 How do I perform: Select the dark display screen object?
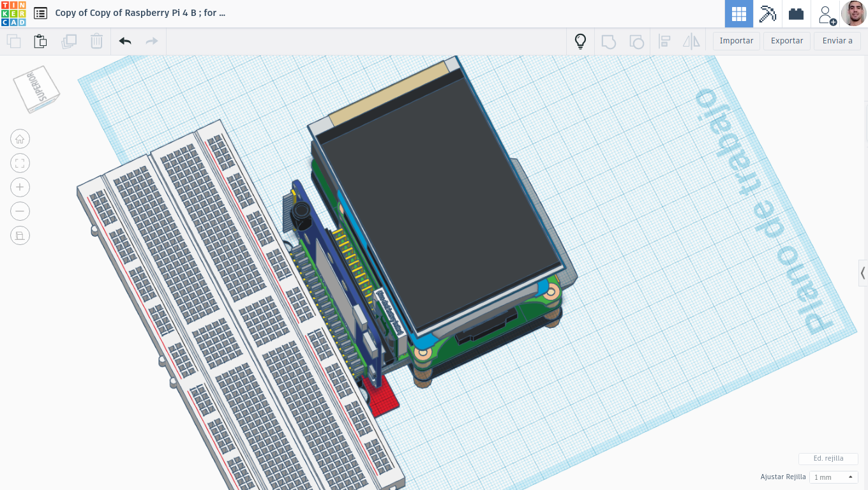point(440,204)
